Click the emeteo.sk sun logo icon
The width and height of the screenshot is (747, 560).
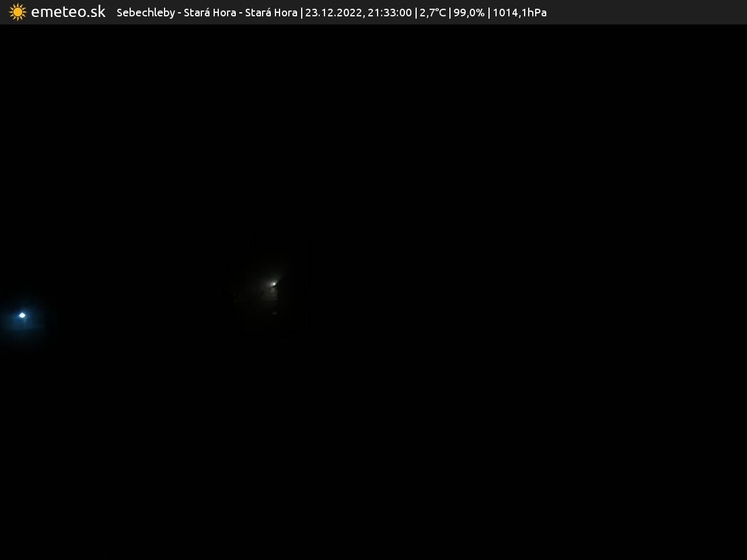coord(18,12)
